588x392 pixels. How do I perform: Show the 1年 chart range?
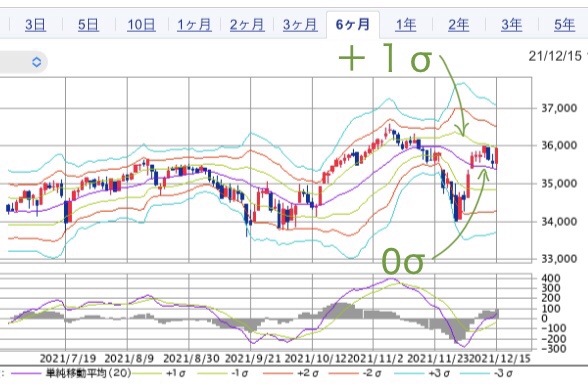(406, 25)
